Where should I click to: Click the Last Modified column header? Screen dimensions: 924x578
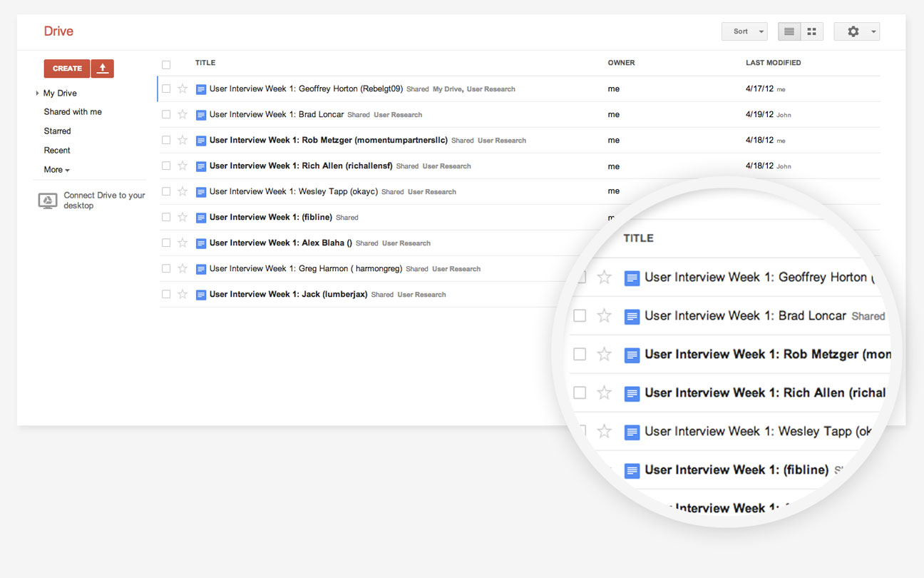tap(773, 63)
